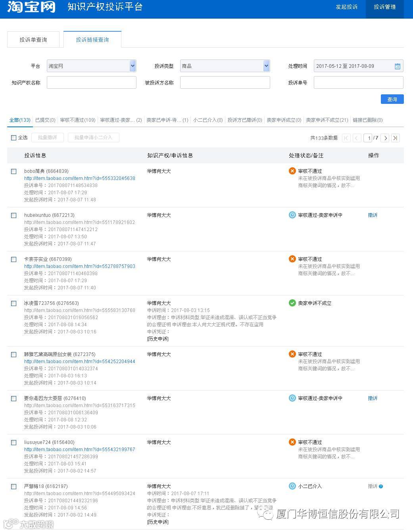
Task: Click 撤诉 link for 严慧梅18 row
Action: [373, 486]
